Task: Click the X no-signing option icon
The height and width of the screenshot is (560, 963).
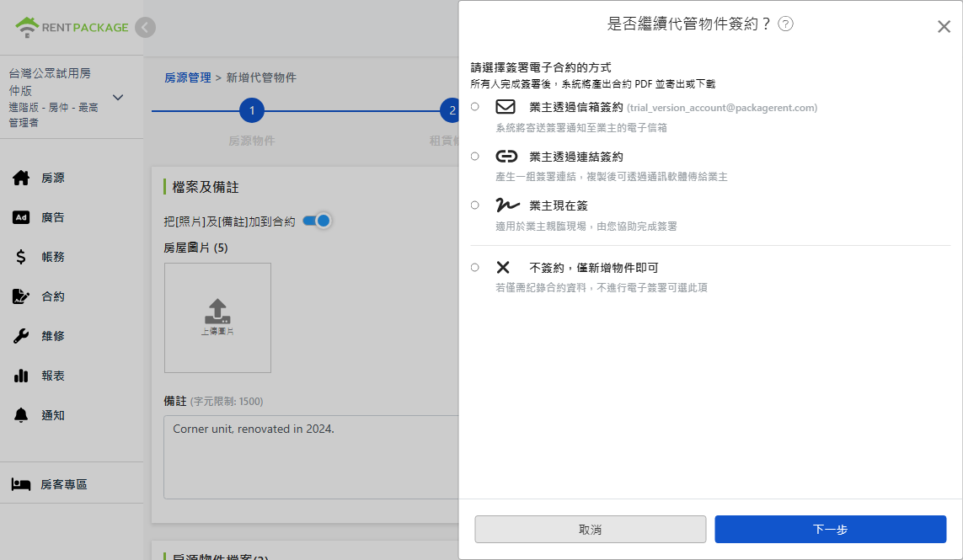Action: (x=503, y=267)
